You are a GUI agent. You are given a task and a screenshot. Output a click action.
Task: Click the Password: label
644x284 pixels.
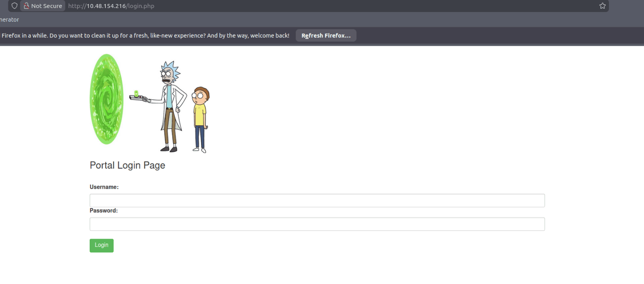tap(104, 211)
